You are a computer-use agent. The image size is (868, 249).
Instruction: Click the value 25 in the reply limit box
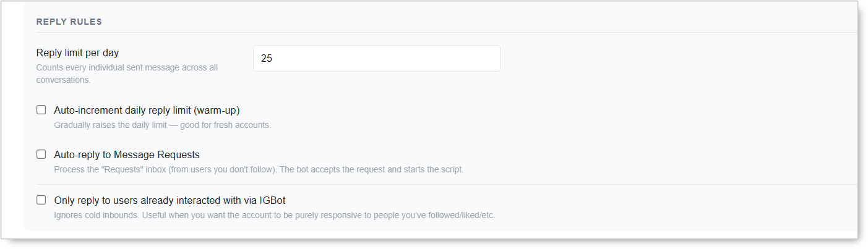[x=267, y=58]
